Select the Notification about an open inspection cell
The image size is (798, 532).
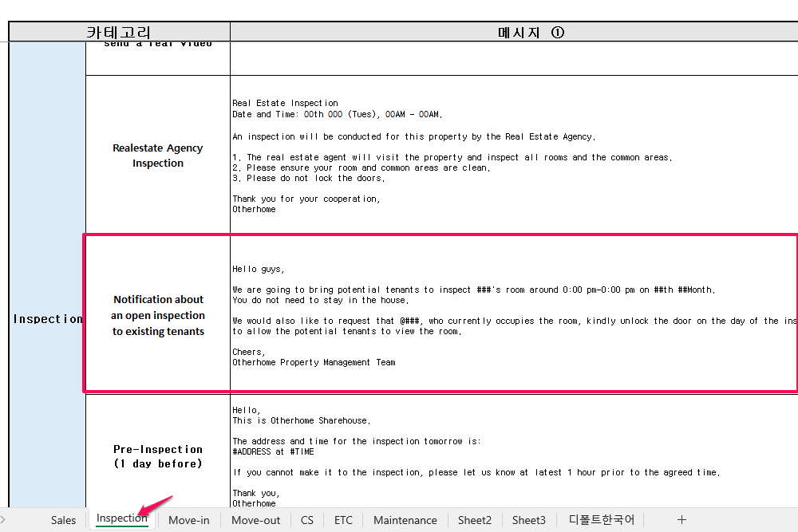(x=158, y=315)
